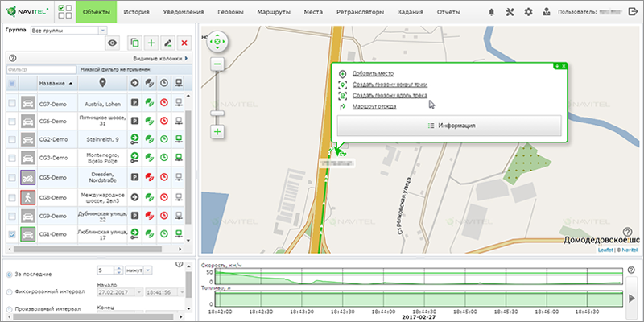The image size is (644, 322).
Task: Click the notifications bell icon
Action: click(x=492, y=12)
